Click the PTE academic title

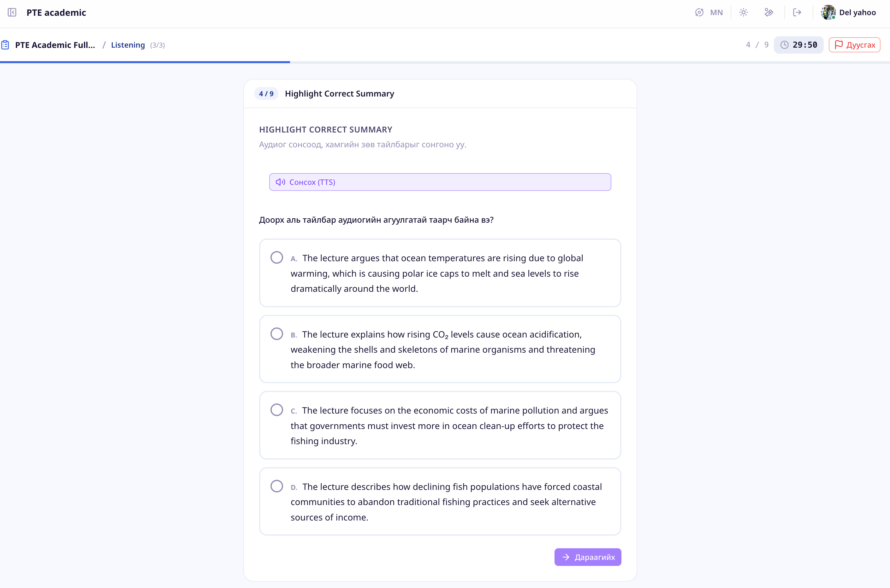(x=56, y=12)
